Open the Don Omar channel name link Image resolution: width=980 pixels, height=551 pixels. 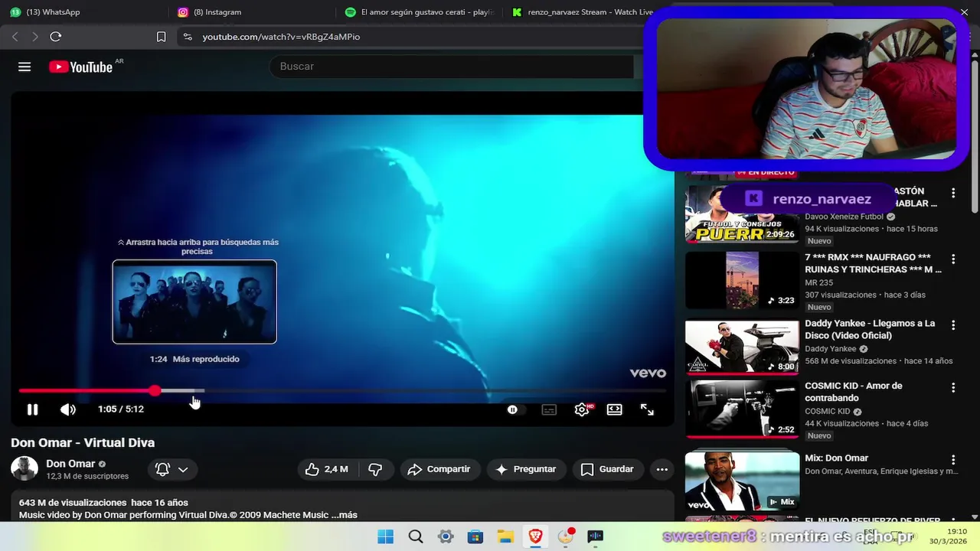70,464
